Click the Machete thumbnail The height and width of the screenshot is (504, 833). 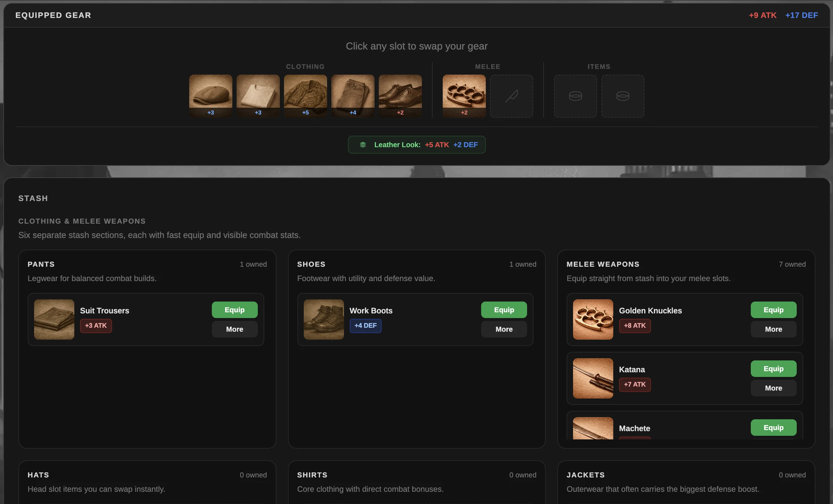[593, 428]
